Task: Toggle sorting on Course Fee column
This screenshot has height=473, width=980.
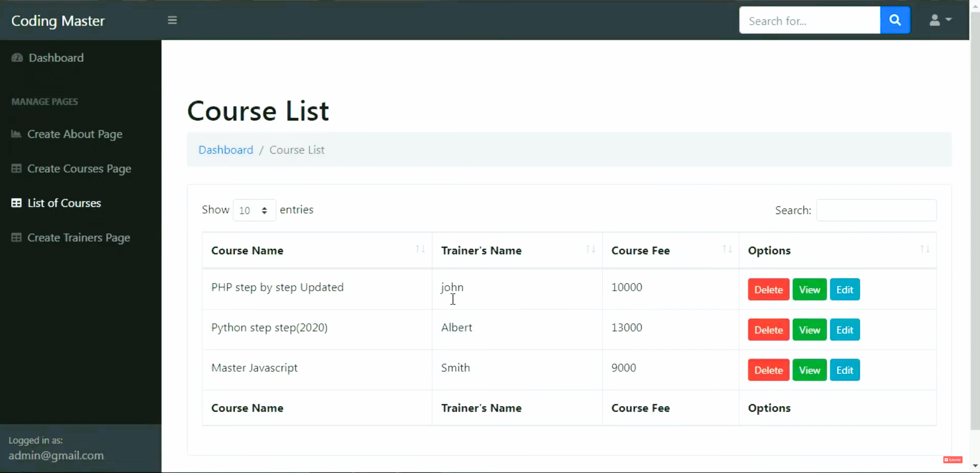Action: 727,250
